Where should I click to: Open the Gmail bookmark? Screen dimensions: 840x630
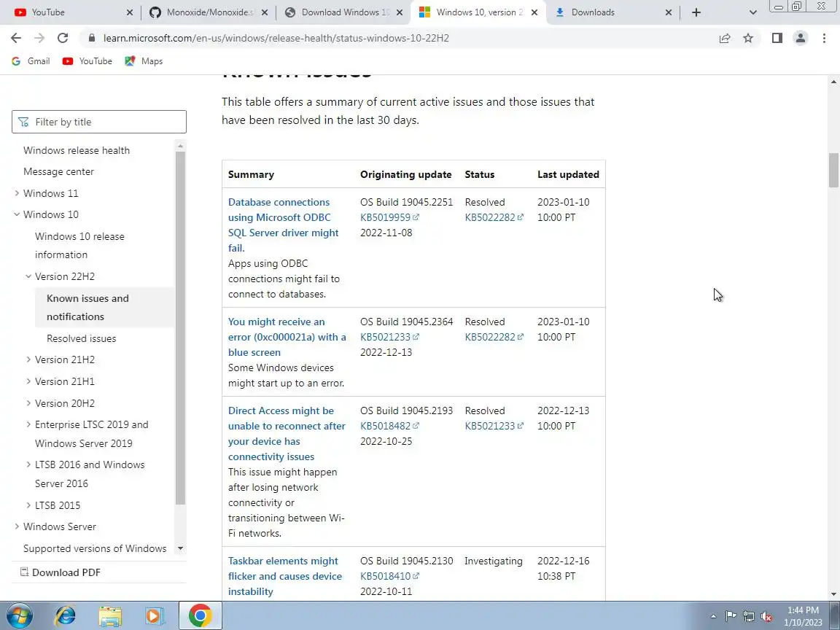click(x=31, y=61)
